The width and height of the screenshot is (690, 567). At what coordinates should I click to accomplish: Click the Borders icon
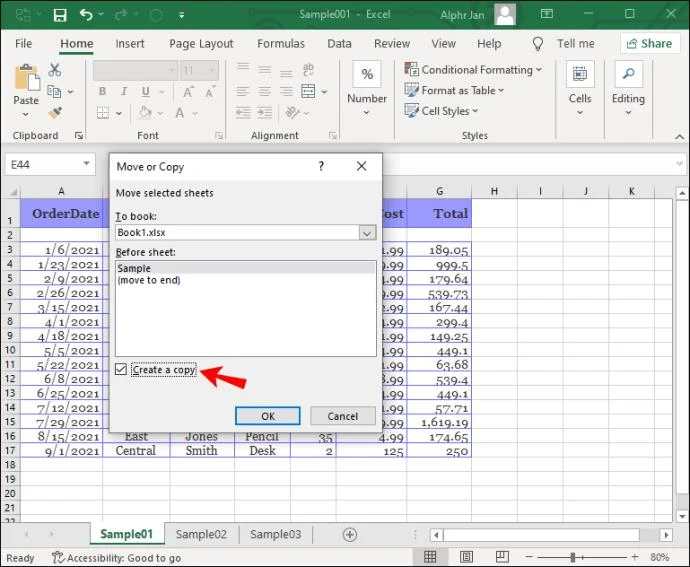(x=103, y=113)
